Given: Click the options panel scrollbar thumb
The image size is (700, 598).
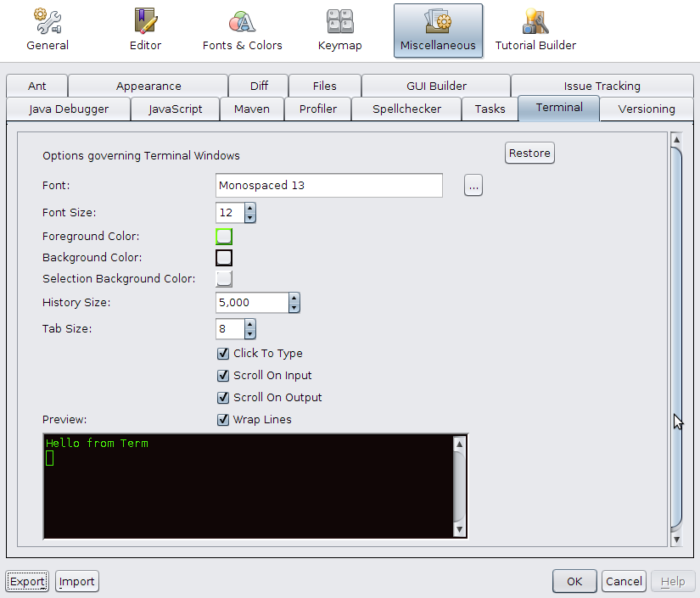Looking at the screenshot, I should click(676, 339).
